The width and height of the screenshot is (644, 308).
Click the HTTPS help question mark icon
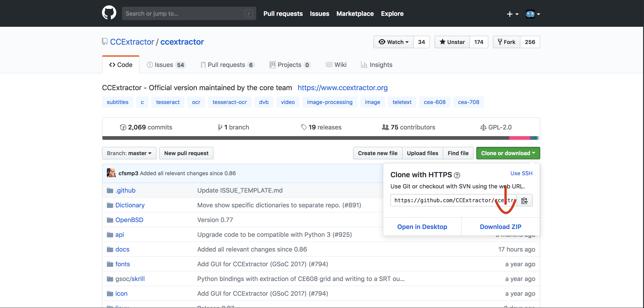point(457,175)
